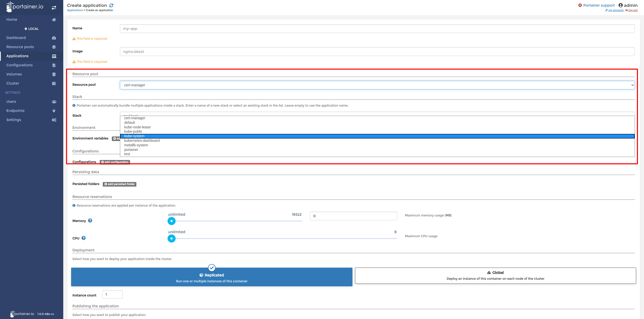Open Cluster via its sidebar icon
This screenshot has width=644, height=319.
(54, 83)
